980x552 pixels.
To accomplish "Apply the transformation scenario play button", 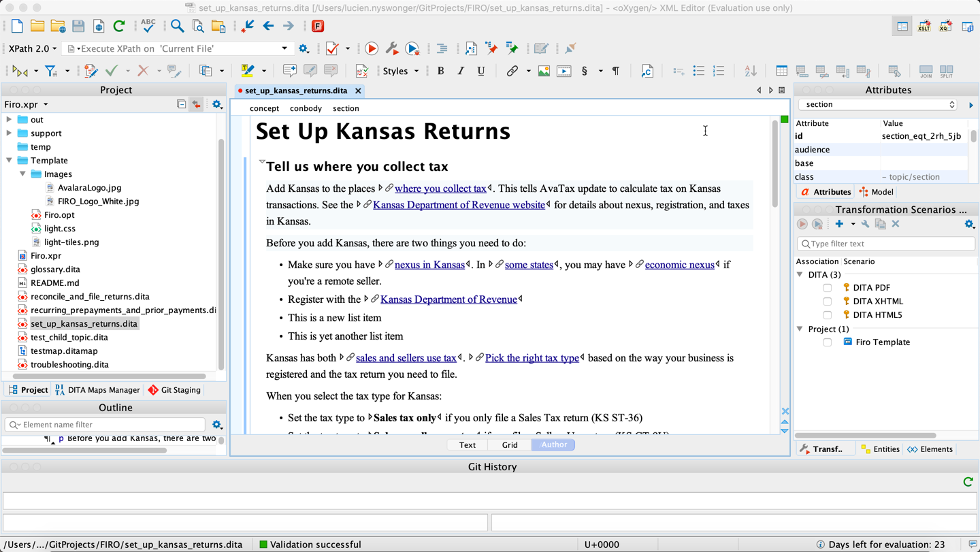I will pos(372,49).
